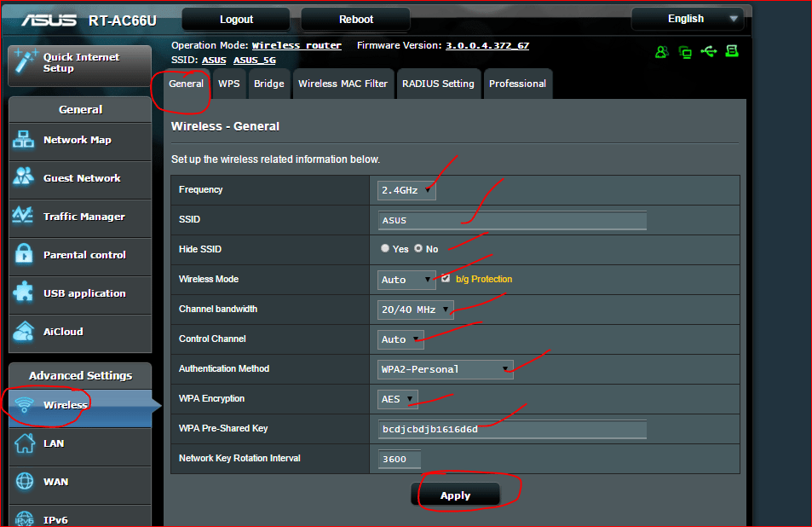Toggle the b/g Protection checkbox
Viewport: 812px width, 527px height.
pos(446,278)
